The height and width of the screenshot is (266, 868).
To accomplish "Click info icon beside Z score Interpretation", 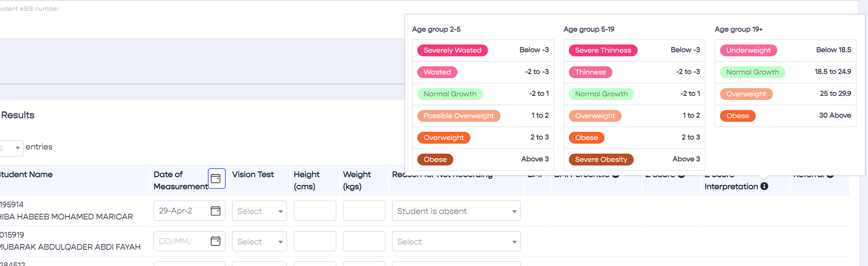I will [x=764, y=186].
